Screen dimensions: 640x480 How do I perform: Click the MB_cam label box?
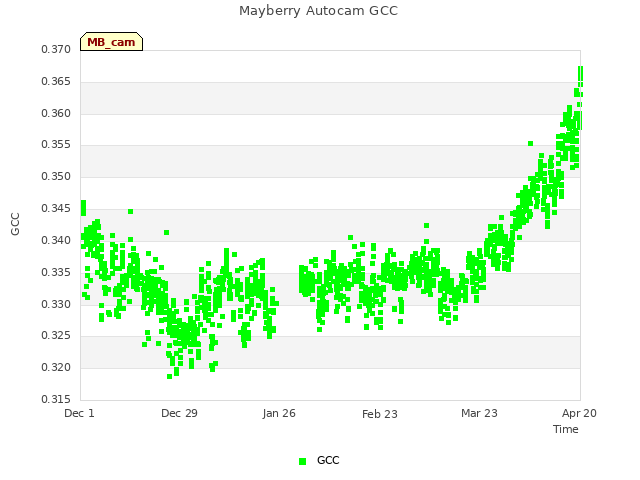point(111,42)
